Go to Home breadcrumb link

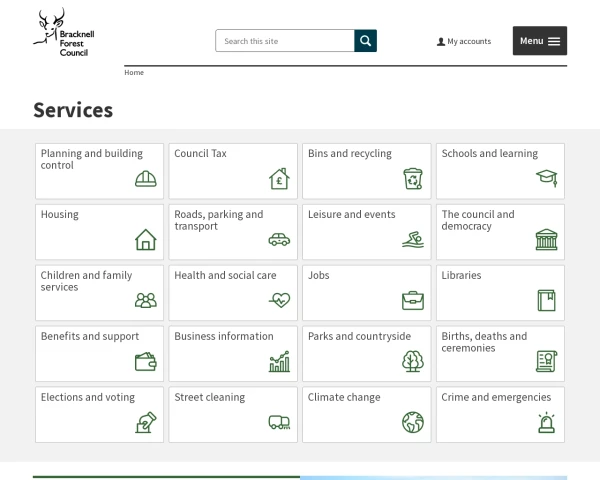pos(134,73)
